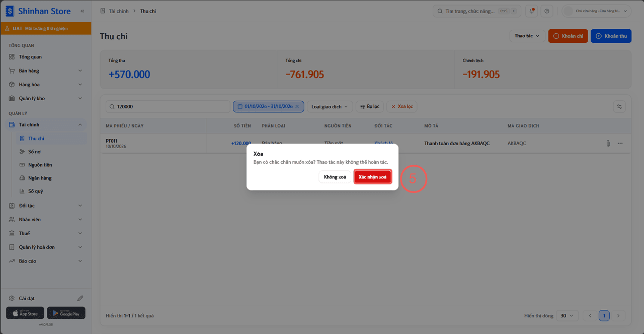Viewport: 644px width, 334px height.
Task: Collapse the Tài chính sidebar section
Action: pos(46,124)
